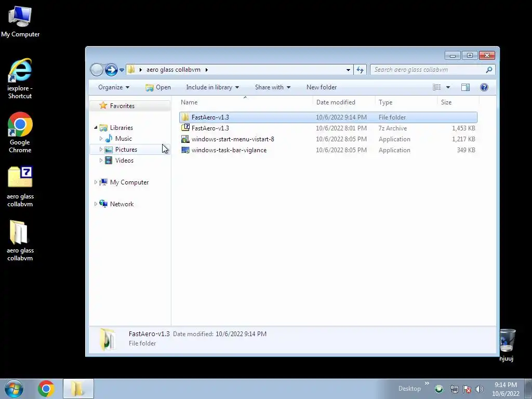Click the New folder button
Viewport: 532px width, 399px height.
click(x=322, y=87)
